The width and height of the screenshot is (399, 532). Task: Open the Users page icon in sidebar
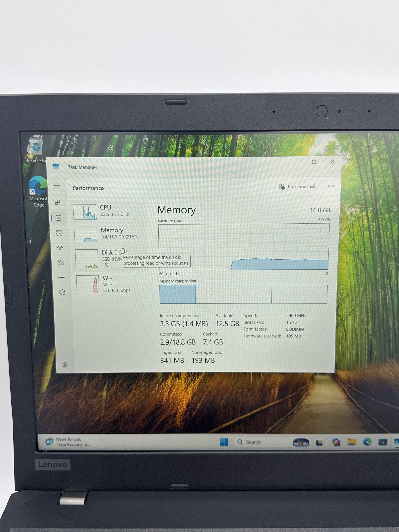61,263
